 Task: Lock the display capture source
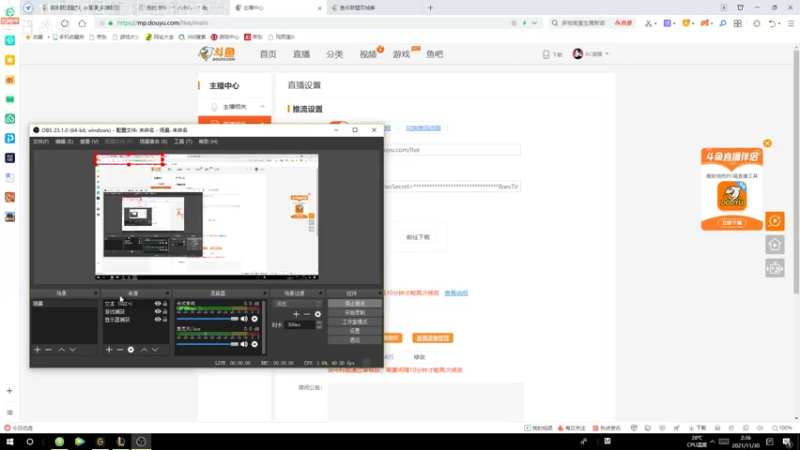pos(165,319)
